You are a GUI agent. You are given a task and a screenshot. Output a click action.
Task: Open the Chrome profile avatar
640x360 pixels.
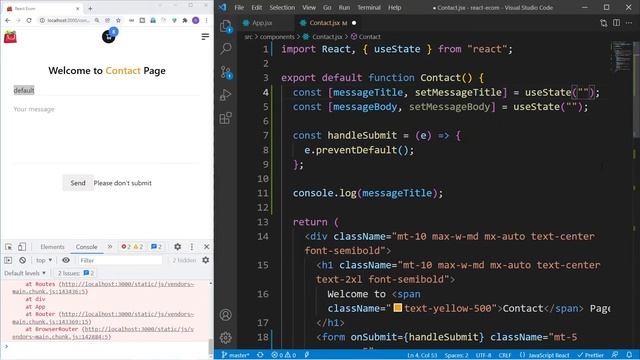(x=196, y=20)
